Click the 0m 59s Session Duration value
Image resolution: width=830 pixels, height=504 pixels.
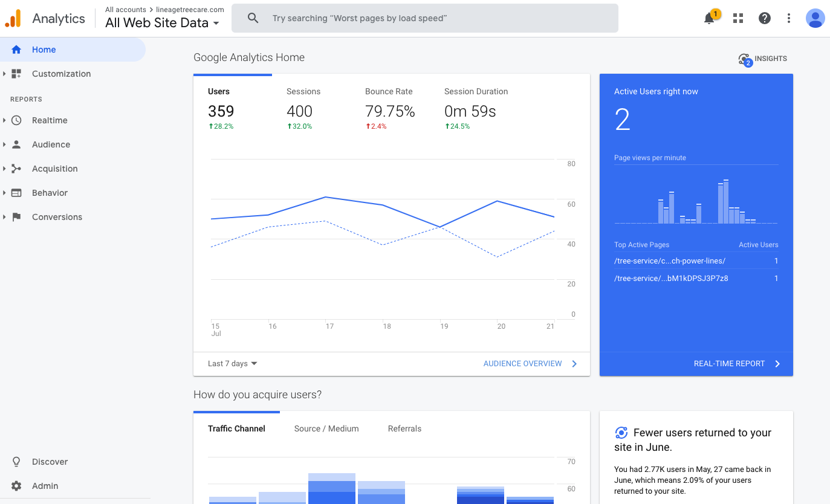(x=470, y=111)
